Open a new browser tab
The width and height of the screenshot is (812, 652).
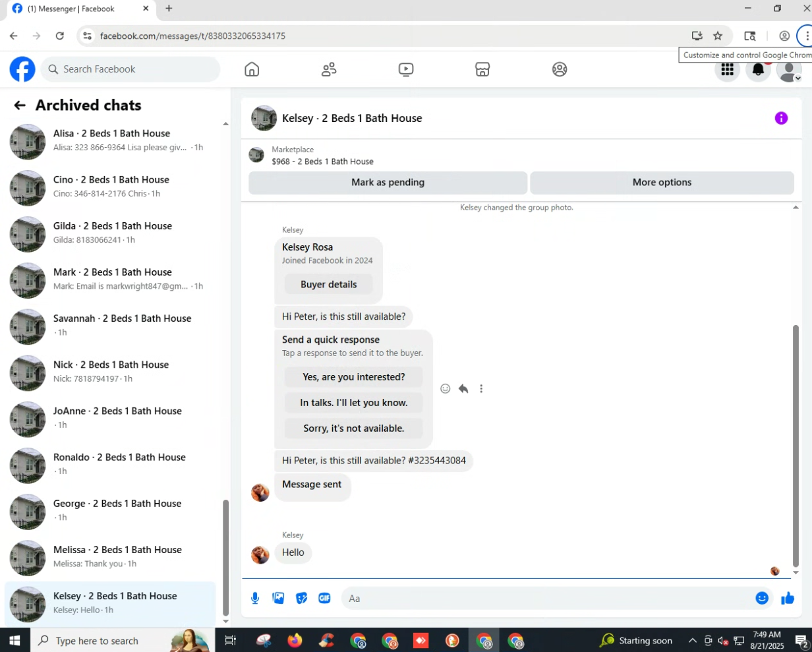[x=169, y=9]
